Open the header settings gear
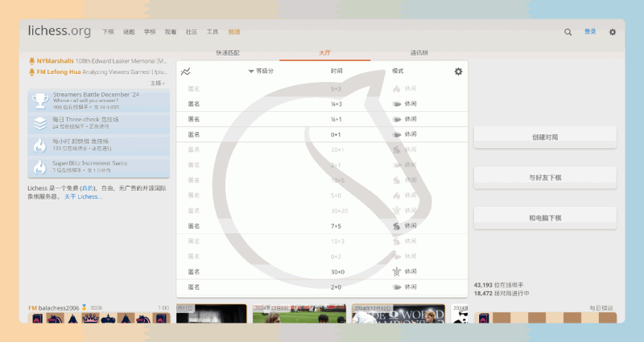644x342 pixels. [613, 32]
